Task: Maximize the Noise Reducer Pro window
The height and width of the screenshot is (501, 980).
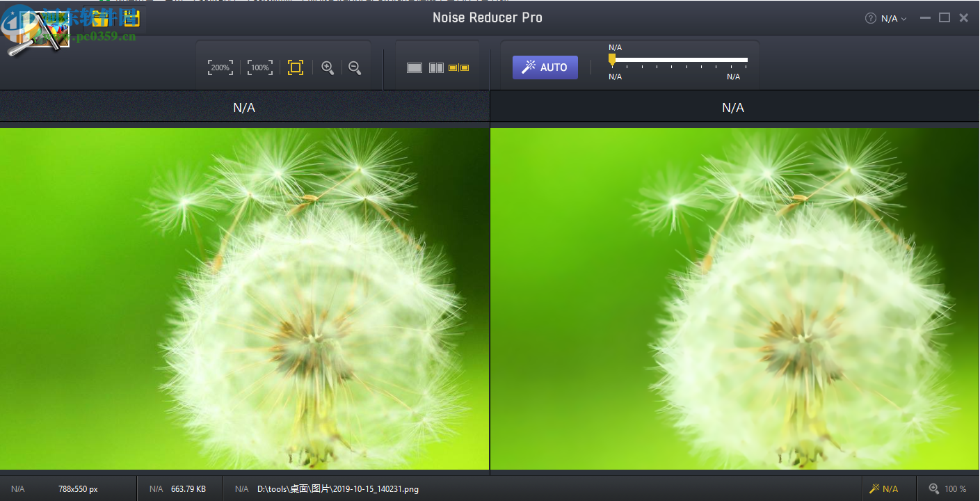Action: 945,18
